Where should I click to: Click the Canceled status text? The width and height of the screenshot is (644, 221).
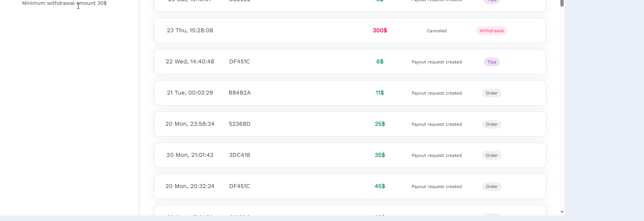tap(436, 31)
